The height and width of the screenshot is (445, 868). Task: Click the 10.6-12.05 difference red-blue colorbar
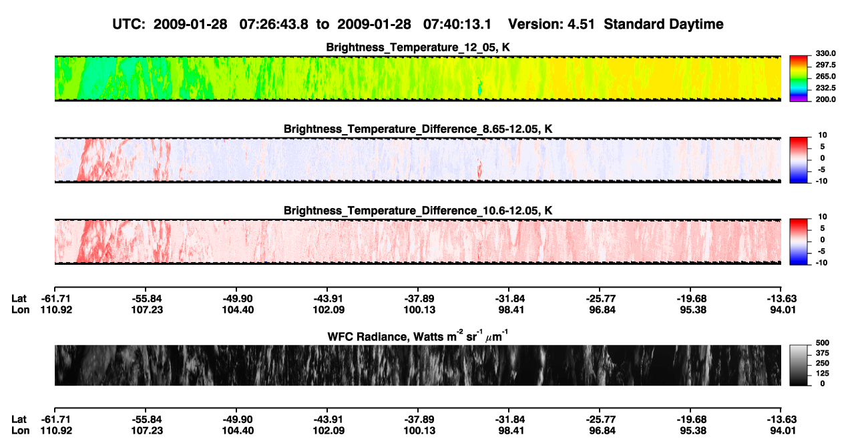(x=799, y=241)
